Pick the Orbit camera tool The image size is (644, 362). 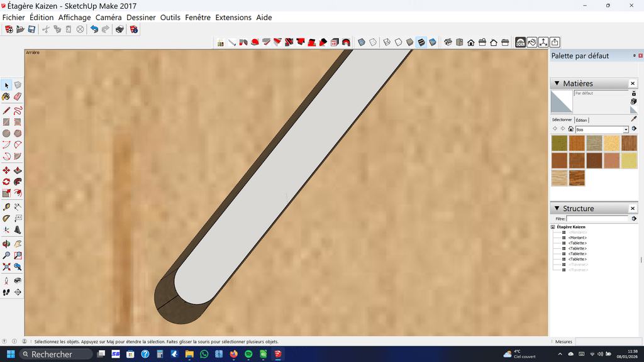6,243
